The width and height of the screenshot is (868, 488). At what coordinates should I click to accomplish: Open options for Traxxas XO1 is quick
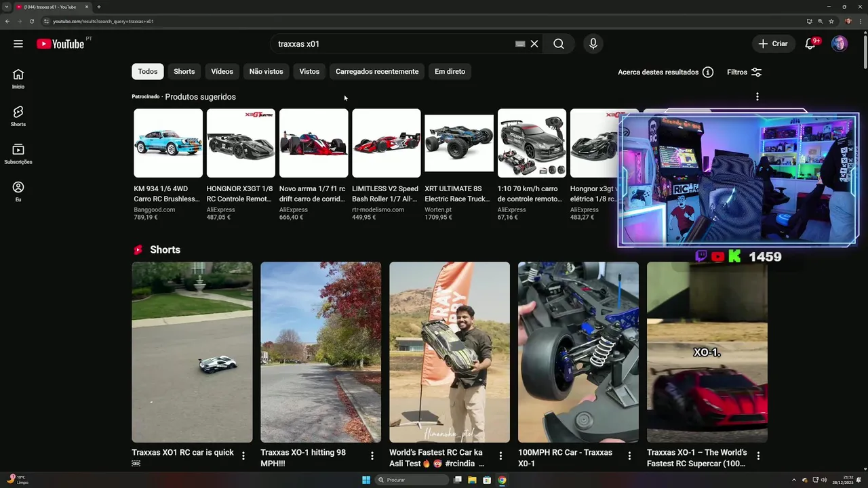(x=243, y=456)
